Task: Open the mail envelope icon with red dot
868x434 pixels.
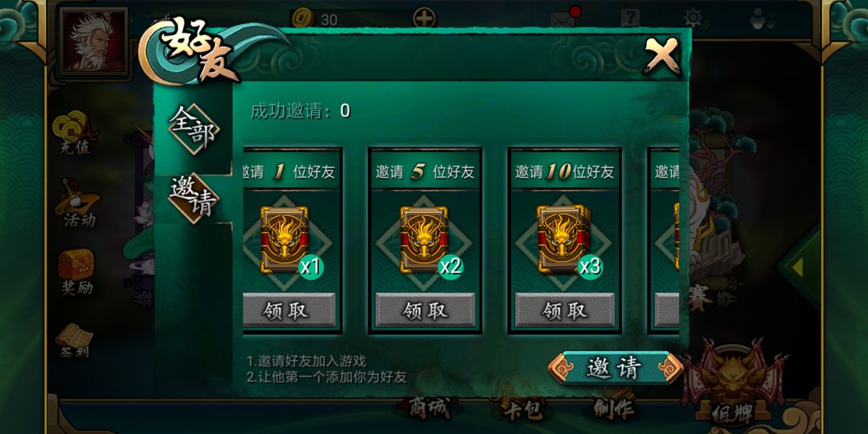Action: click(x=564, y=18)
